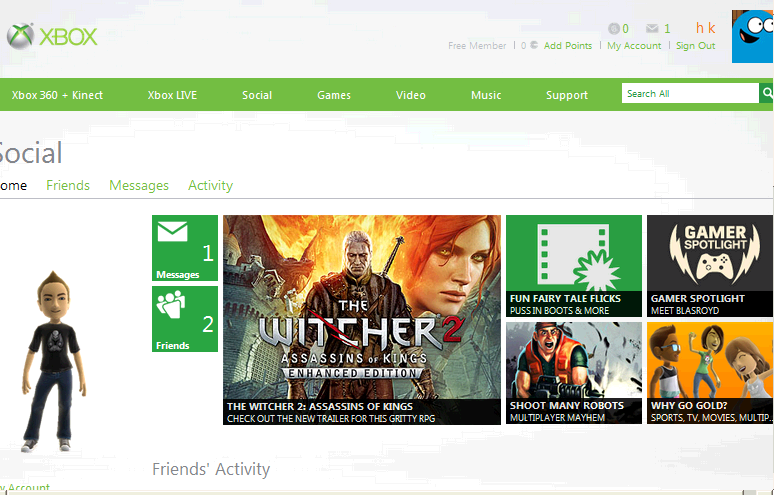
Task: Click the search magnifier button
Action: pyautogui.click(x=767, y=93)
